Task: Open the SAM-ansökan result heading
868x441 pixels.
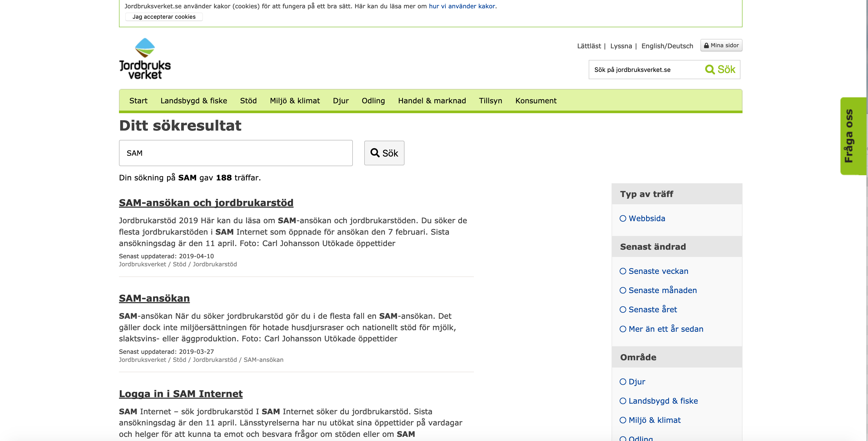Action: pos(154,298)
